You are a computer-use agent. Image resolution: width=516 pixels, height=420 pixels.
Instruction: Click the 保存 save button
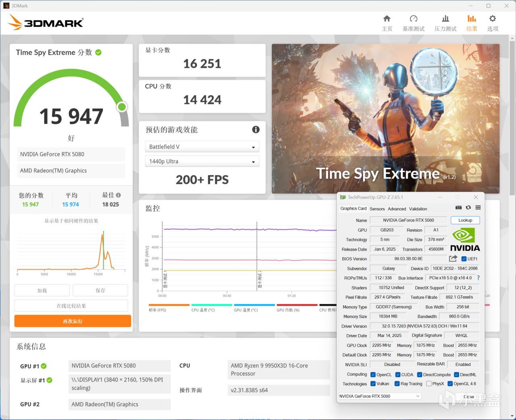100,290
